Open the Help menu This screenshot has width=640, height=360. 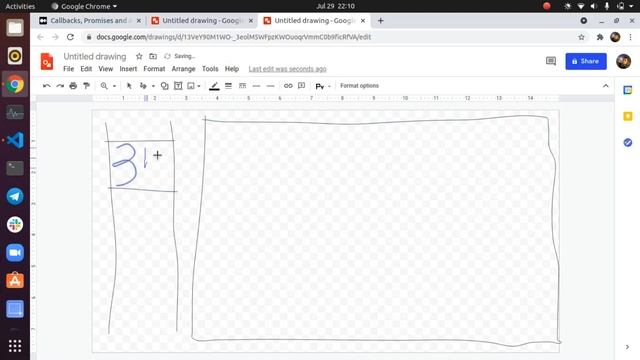point(232,69)
